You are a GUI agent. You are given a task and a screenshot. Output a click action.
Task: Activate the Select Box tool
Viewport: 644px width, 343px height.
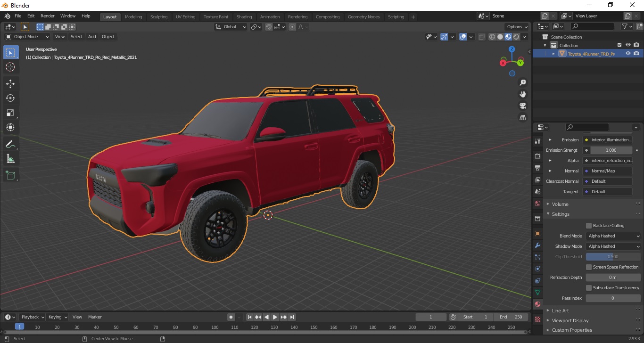10,52
